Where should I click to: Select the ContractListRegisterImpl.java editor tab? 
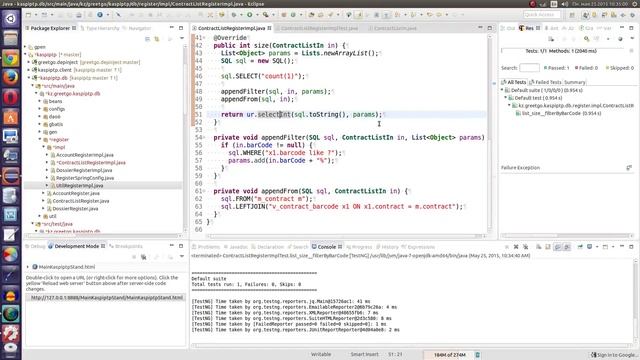point(232,28)
